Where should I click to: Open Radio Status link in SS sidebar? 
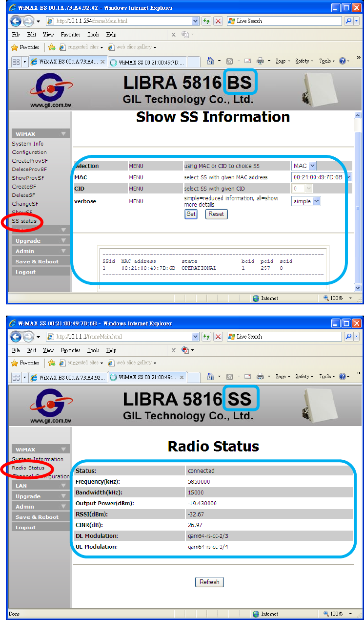click(28, 468)
